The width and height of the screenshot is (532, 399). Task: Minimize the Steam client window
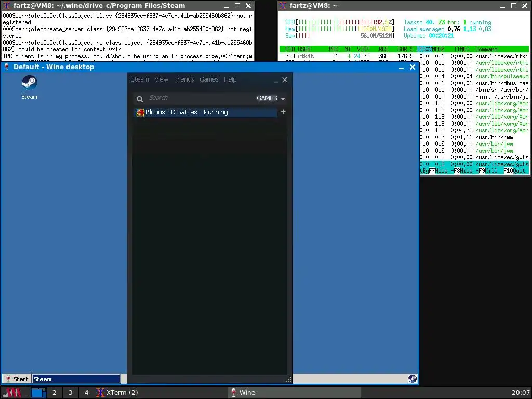(x=276, y=80)
